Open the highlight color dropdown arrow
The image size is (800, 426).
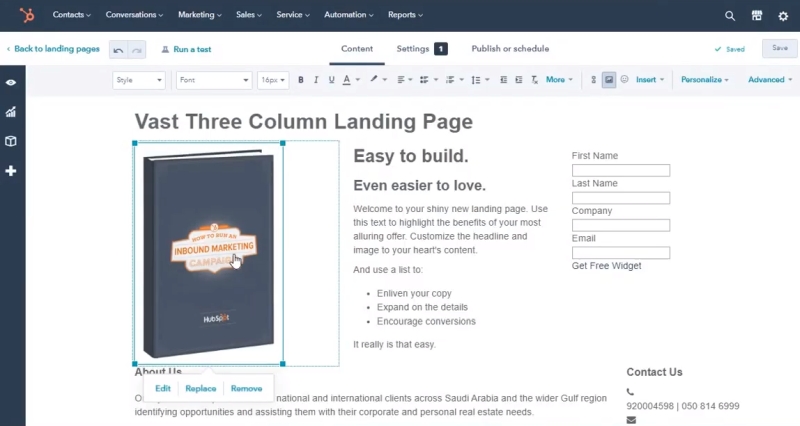click(x=385, y=80)
